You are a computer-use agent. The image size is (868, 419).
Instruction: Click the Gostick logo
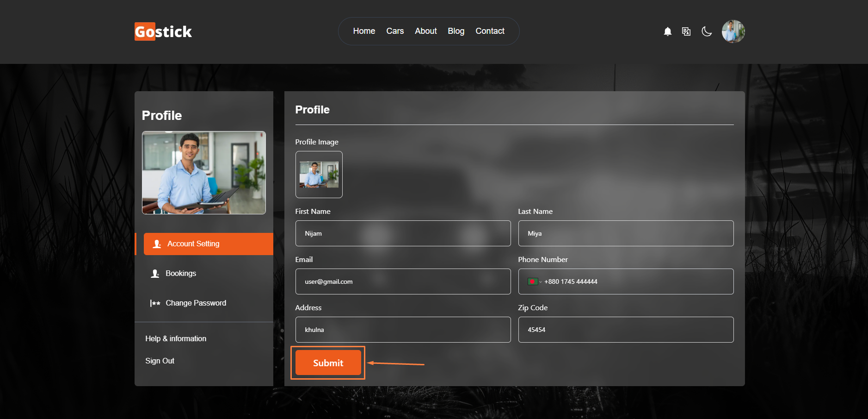[x=163, y=31]
